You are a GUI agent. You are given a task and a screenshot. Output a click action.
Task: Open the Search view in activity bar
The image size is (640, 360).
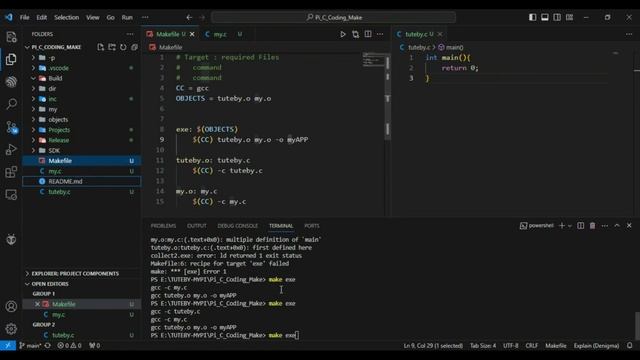click(x=11, y=104)
